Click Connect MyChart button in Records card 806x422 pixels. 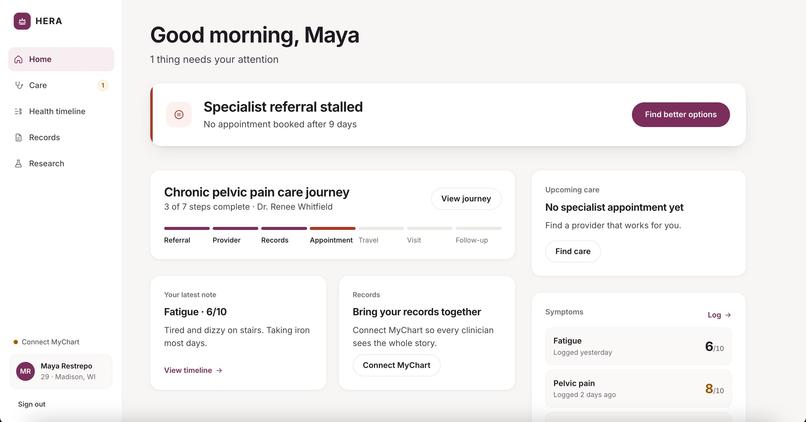point(396,365)
